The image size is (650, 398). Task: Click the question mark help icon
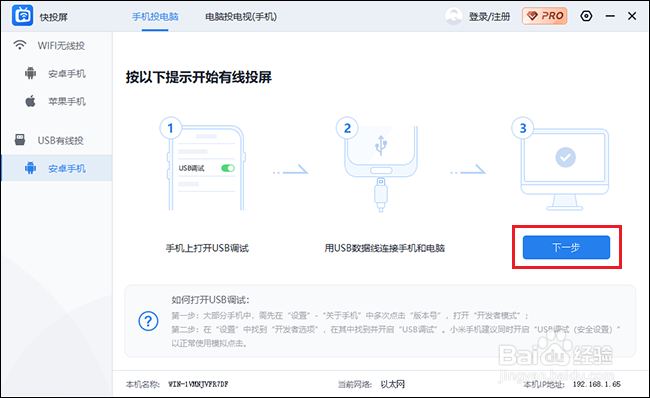[x=148, y=321]
